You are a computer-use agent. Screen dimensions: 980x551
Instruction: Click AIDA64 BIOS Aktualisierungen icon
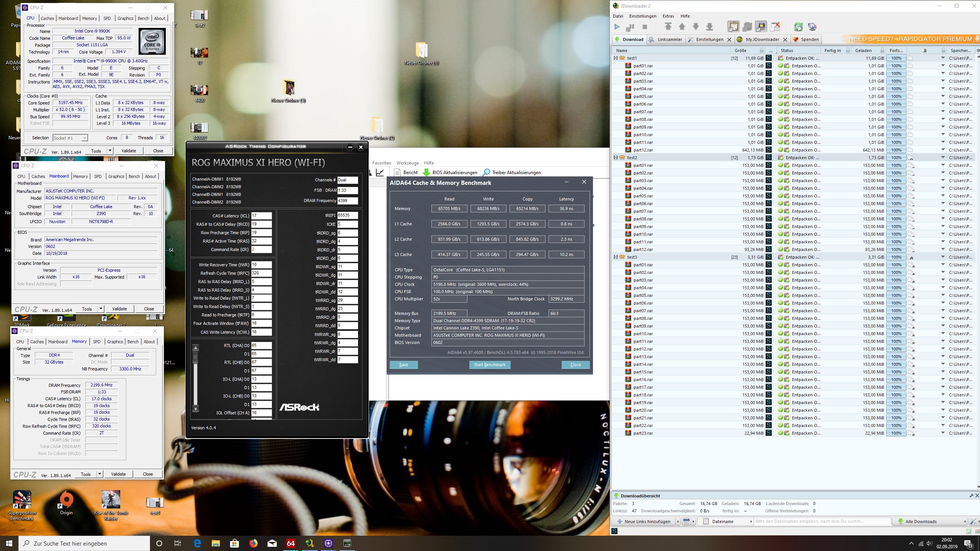point(426,173)
